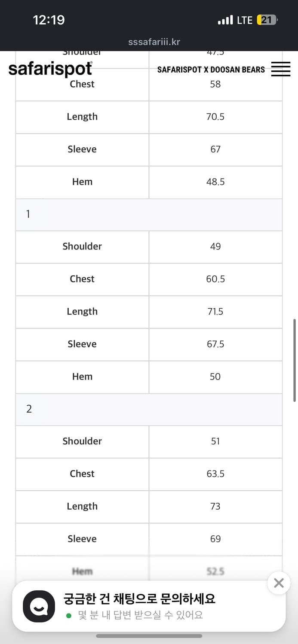Click Shoulder value 51 in size 2
This screenshot has height=644, width=298.
215,441
